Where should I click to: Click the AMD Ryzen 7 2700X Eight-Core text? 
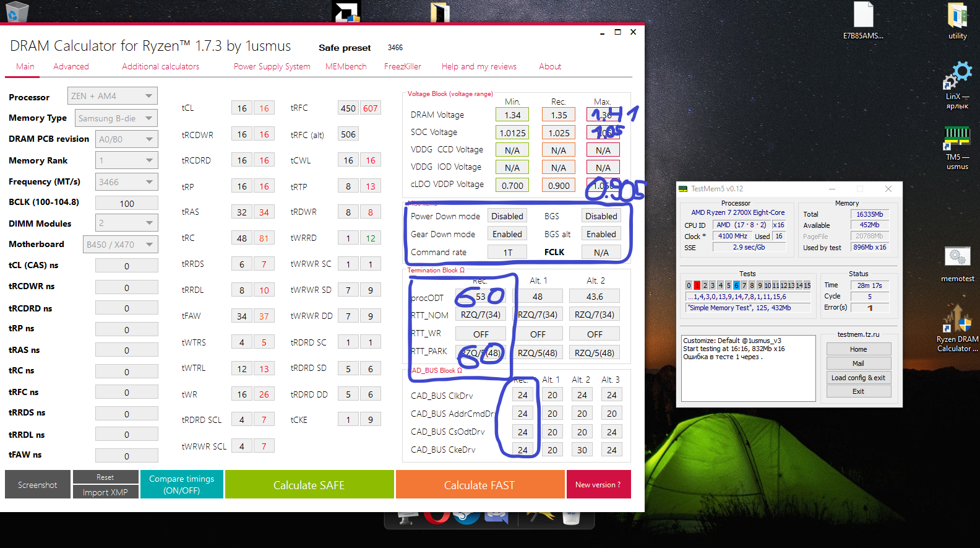(738, 212)
